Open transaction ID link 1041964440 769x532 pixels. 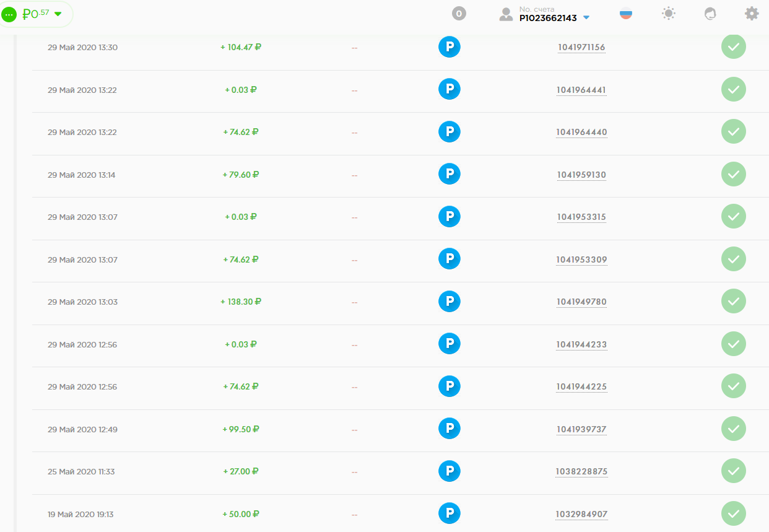point(581,132)
